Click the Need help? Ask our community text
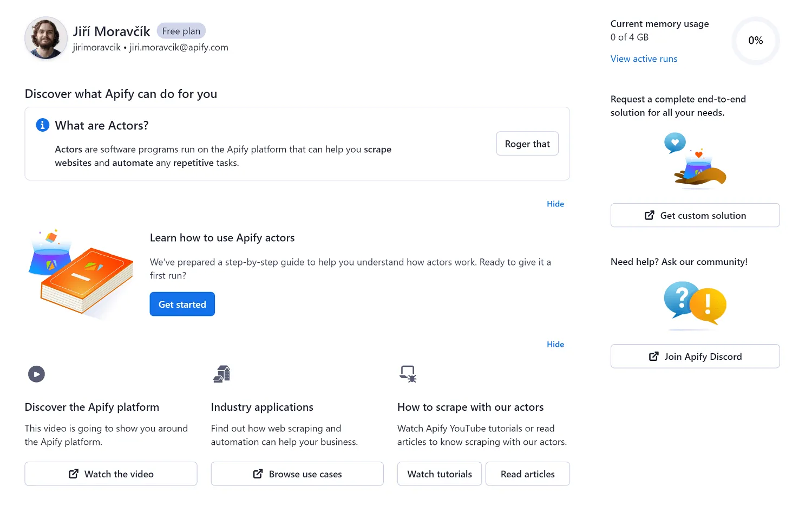The height and width of the screenshot is (505, 812). click(x=679, y=262)
